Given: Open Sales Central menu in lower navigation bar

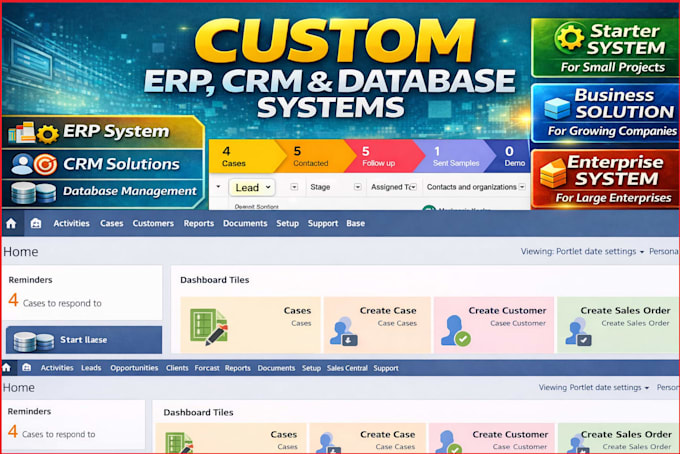Looking at the screenshot, I should pos(347,368).
